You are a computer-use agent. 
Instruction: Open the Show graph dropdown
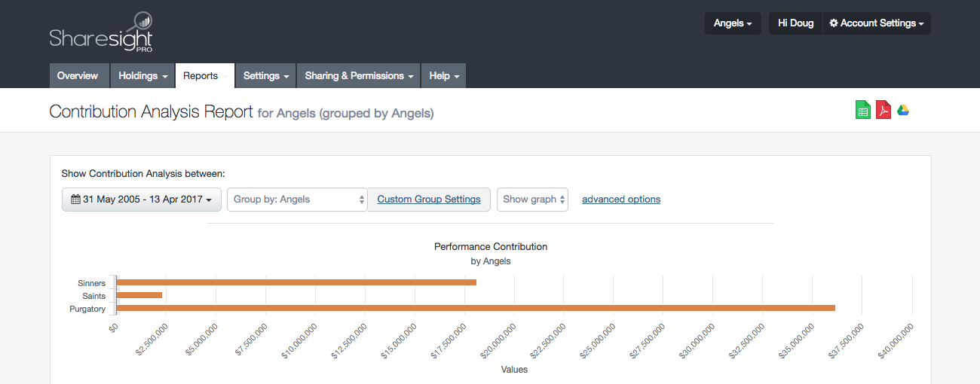point(532,200)
